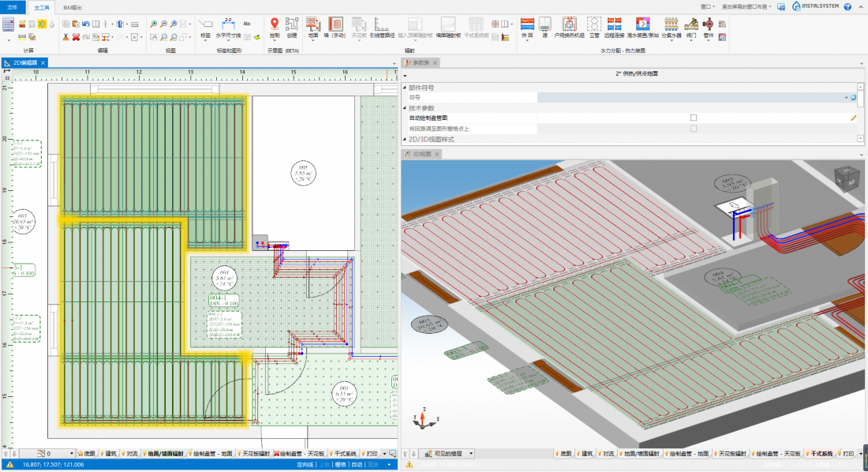Insert a 阀门 valve component

click(691, 24)
